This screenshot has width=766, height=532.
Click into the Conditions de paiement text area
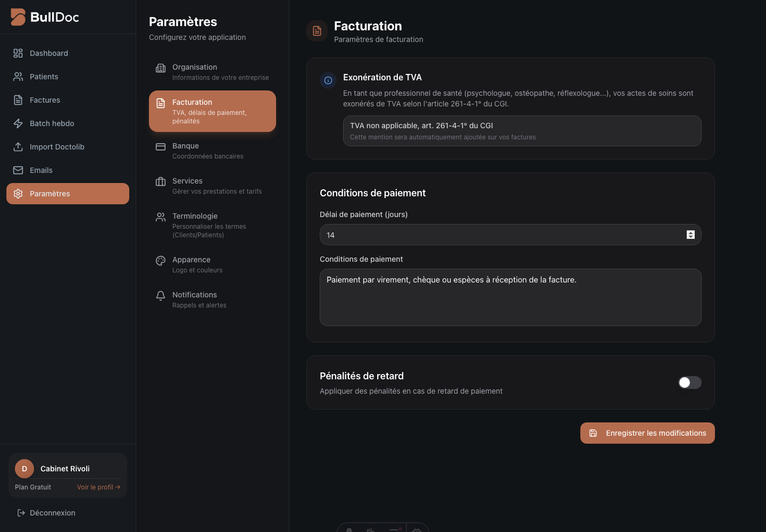click(x=510, y=297)
